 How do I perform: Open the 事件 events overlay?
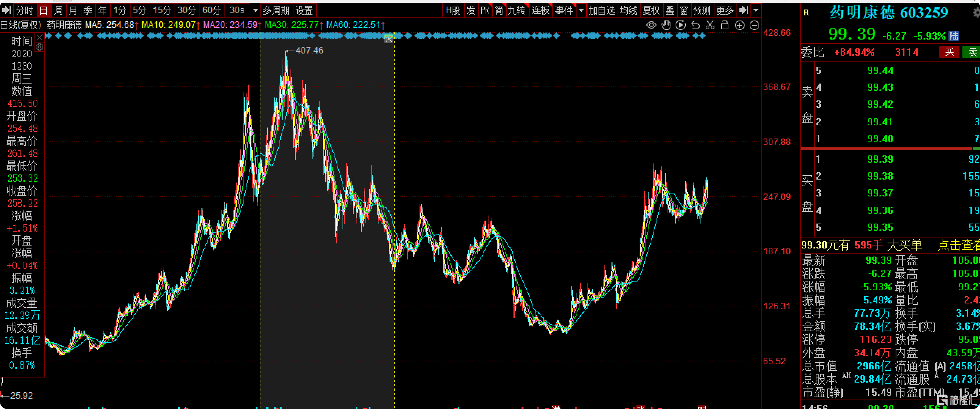click(x=564, y=10)
